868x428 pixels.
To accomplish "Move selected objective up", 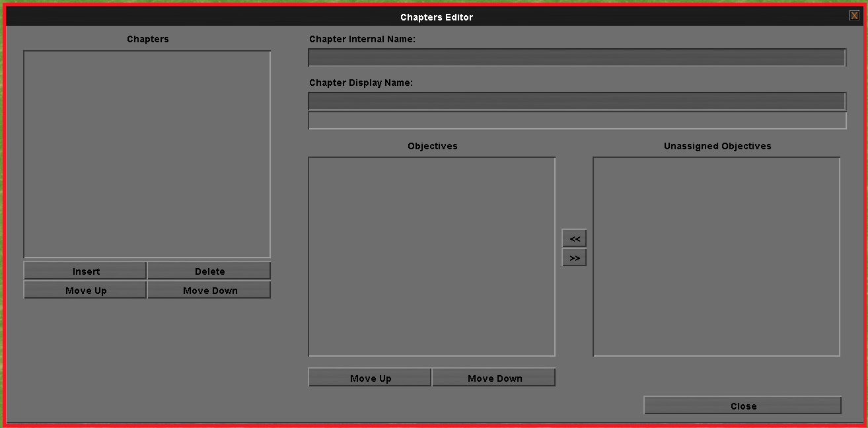I will pyautogui.click(x=370, y=378).
